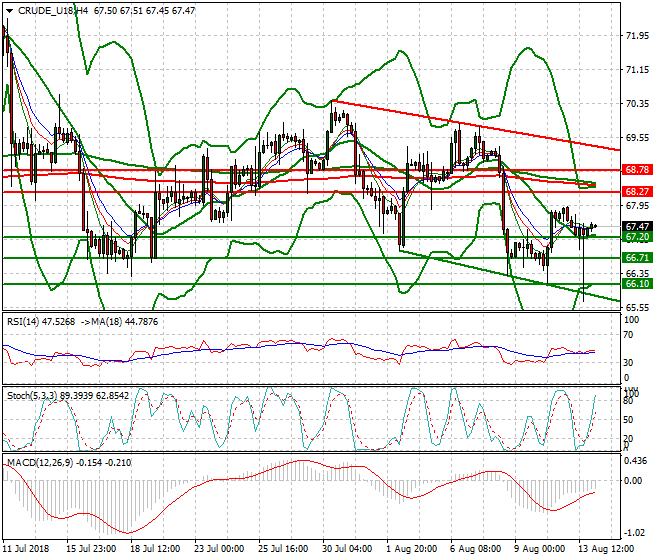Viewport: 660px width, 560px height.
Task: Click the MACD 0.436 scale value
Action: coord(636,461)
